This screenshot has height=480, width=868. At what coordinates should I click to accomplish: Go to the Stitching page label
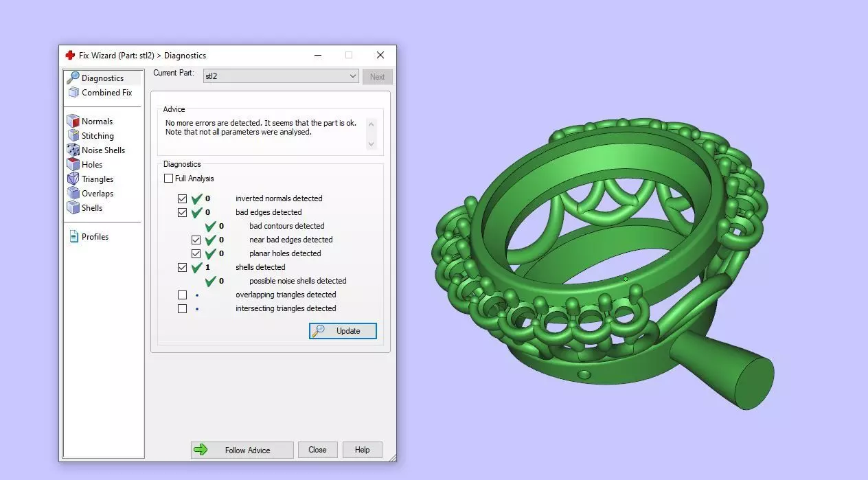pyautogui.click(x=98, y=136)
